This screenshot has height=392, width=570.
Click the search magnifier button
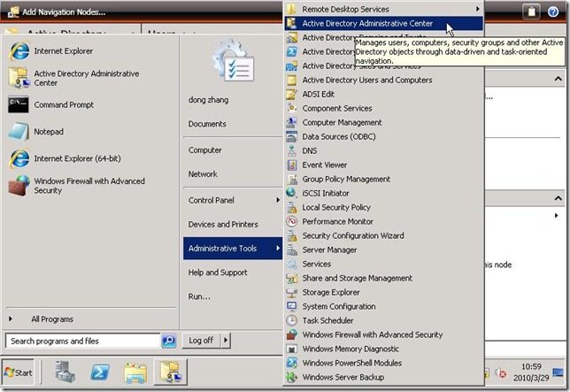tap(169, 341)
